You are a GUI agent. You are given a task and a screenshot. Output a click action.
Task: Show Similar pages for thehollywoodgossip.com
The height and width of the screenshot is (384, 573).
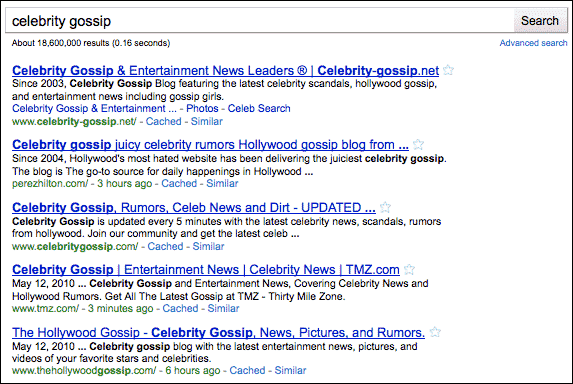[x=290, y=370]
